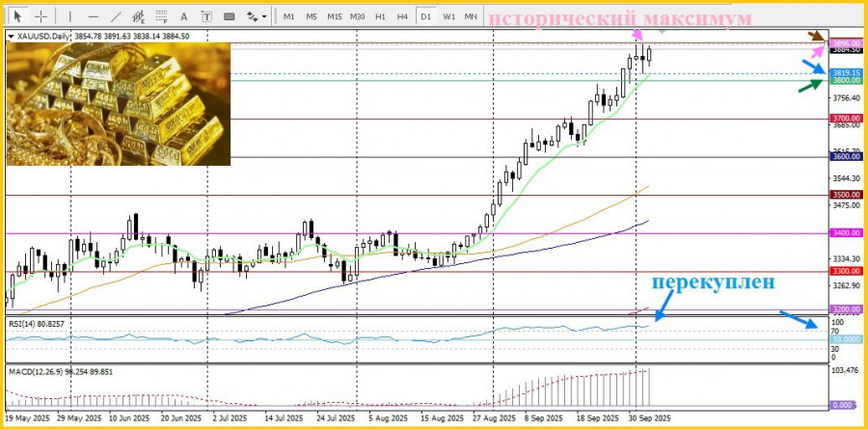The image size is (868, 429).
Task: Select the trendline drawing tool
Action: 116,16
